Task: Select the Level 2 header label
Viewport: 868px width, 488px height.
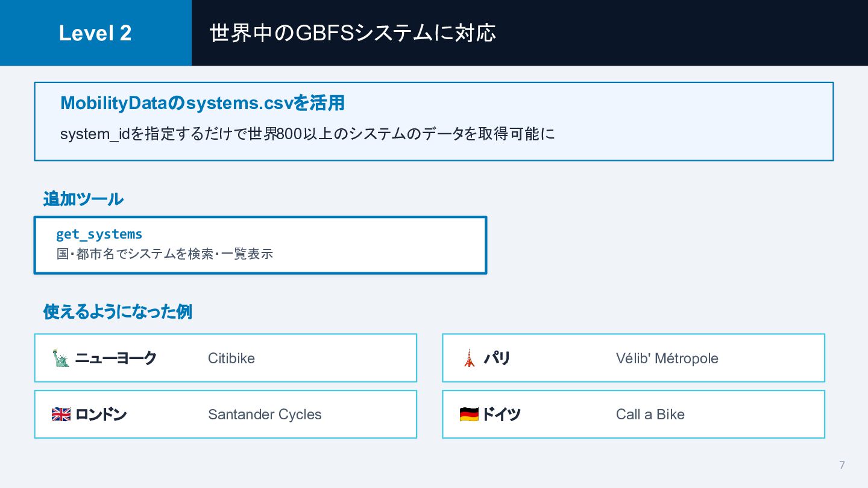Action: tap(95, 33)
